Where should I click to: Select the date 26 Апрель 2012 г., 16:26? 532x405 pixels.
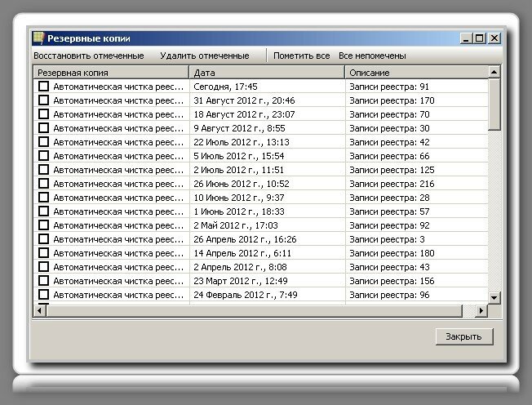pyautogui.click(x=245, y=239)
